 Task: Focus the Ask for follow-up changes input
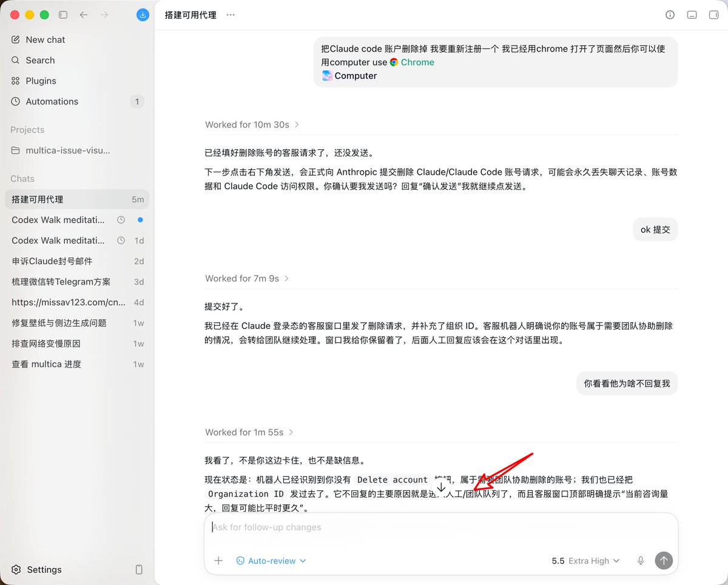tap(441, 527)
